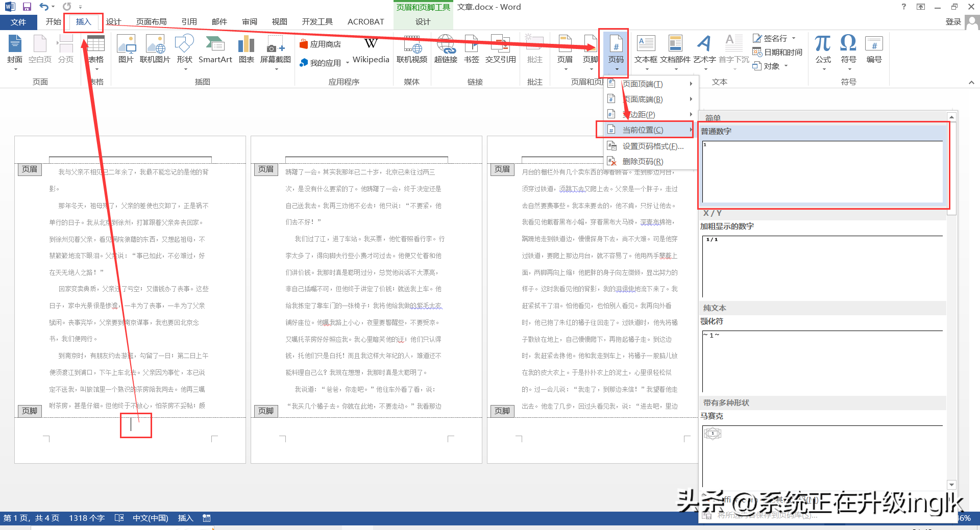Click the Redo icon in title bar
The width and height of the screenshot is (980, 530).
67,7
